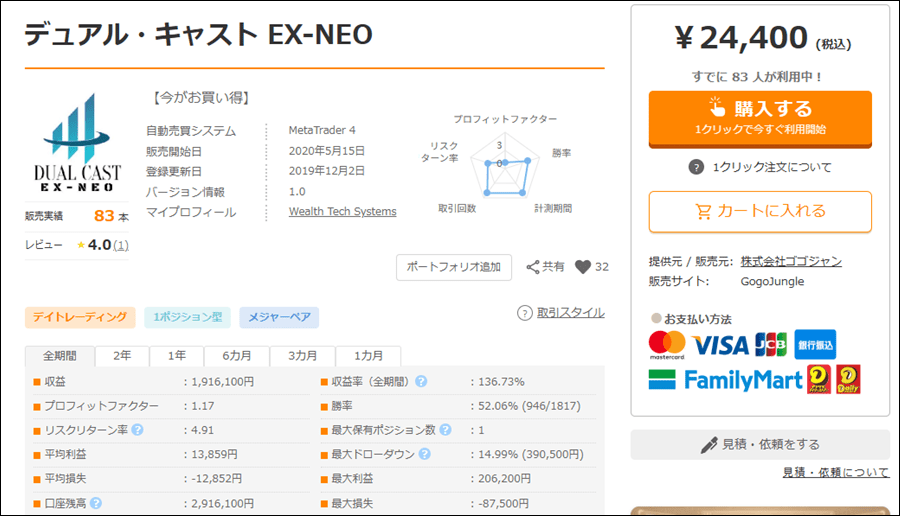Viewport: 900px width, 516px height.
Task: Click the heart favorite icon
Action: pyautogui.click(x=583, y=267)
